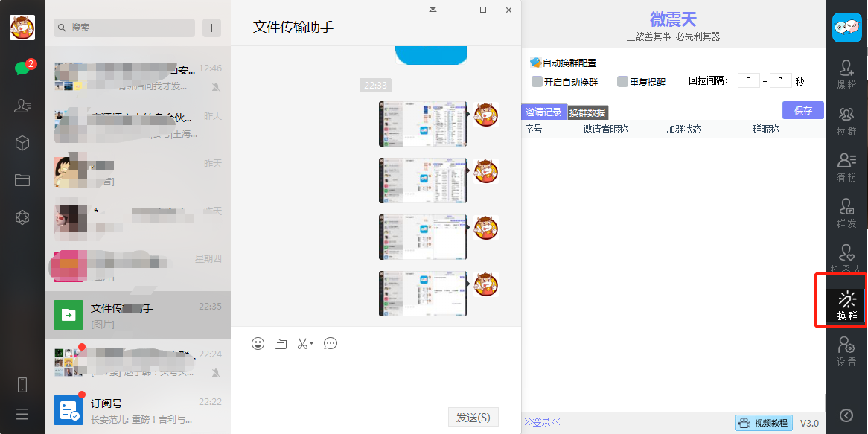Click the user avatar at top left
The width and height of the screenshot is (868, 434).
click(x=22, y=27)
